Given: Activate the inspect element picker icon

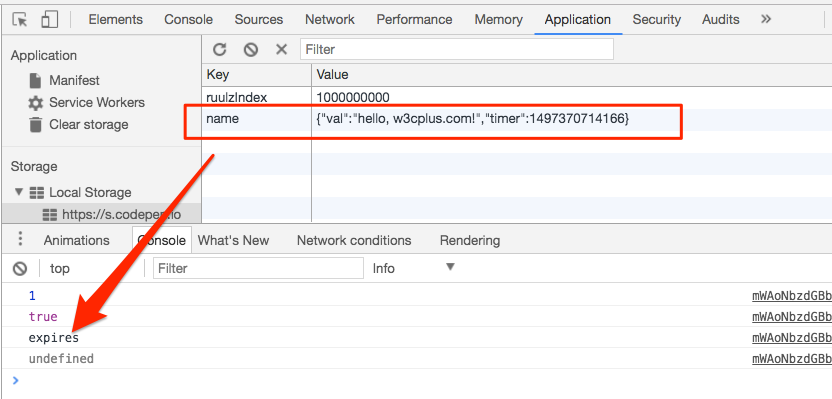Looking at the screenshot, I should coord(20,20).
